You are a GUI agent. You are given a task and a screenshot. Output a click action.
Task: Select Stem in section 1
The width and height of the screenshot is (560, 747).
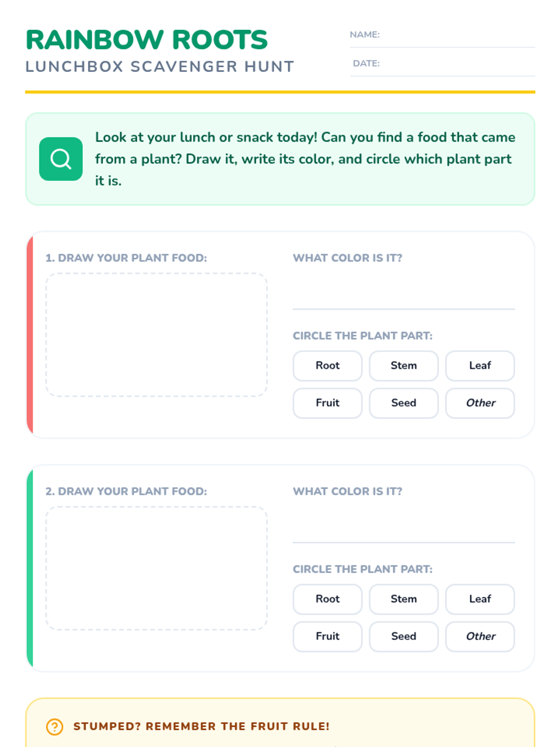coord(404,366)
